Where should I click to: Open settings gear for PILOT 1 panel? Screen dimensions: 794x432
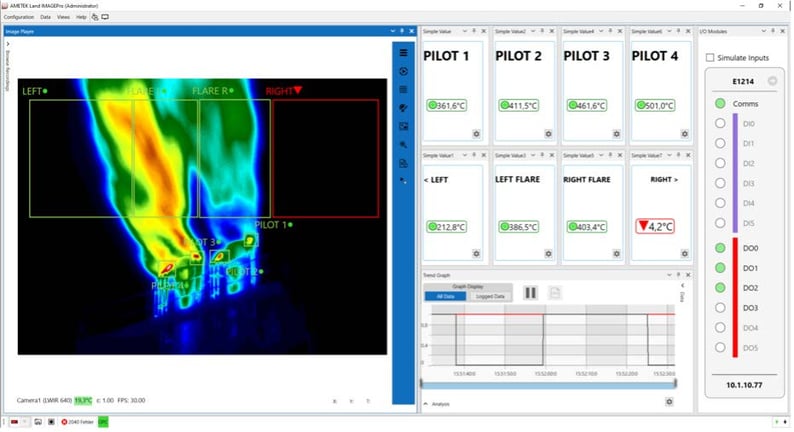click(x=476, y=133)
